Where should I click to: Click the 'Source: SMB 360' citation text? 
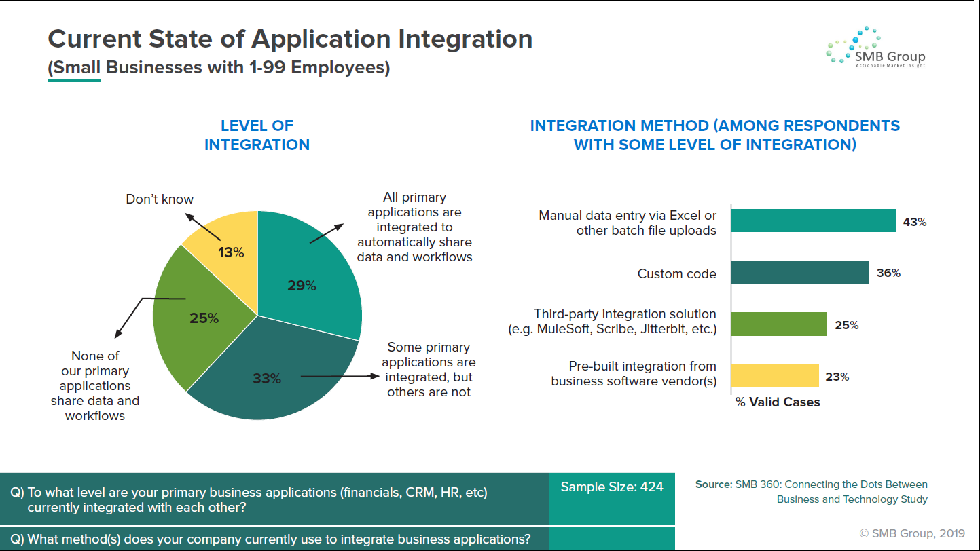812,492
